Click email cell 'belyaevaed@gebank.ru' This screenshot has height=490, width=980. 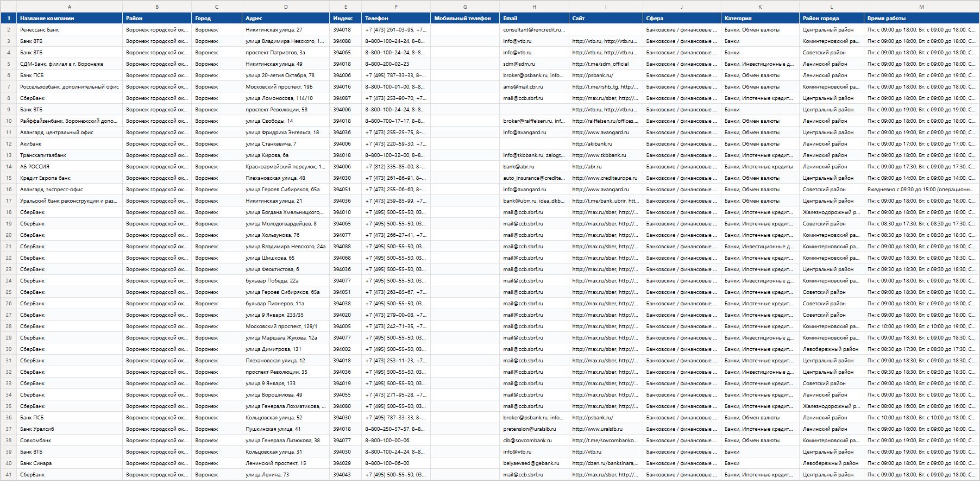pyautogui.click(x=534, y=463)
